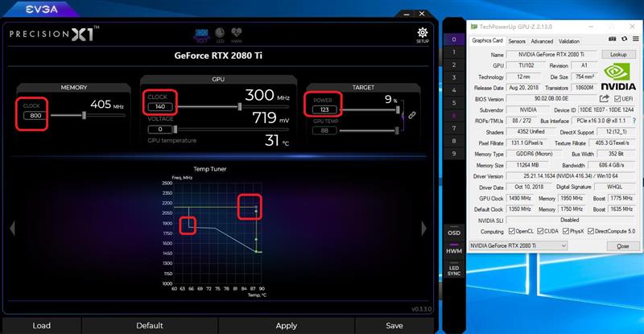Minimize the Precision X1 window
Image resolution: width=644 pixels, height=334 pixels.
(x=407, y=14)
